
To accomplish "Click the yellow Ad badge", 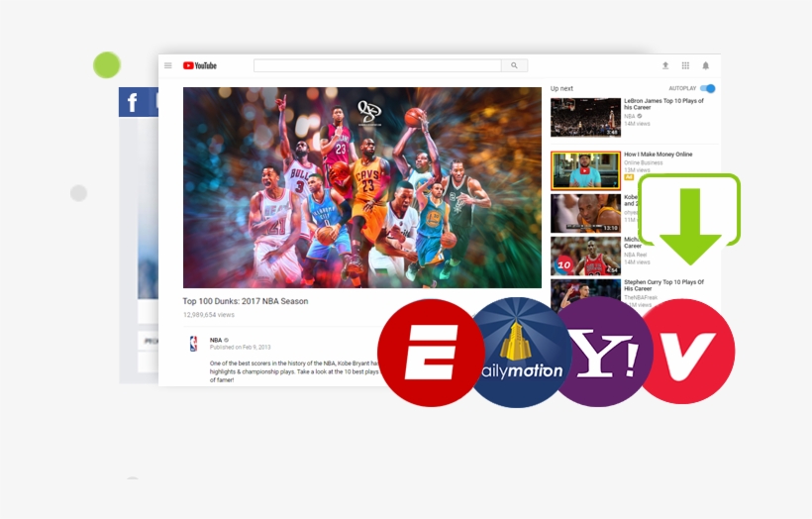I will tap(629, 177).
